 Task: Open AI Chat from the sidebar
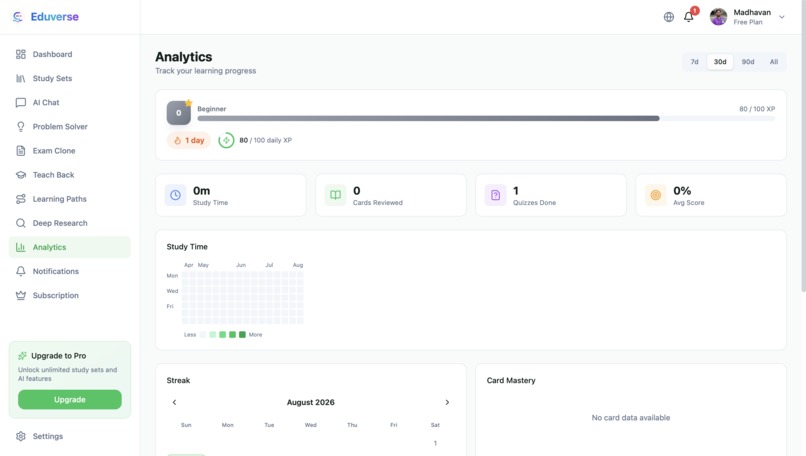pos(70,102)
